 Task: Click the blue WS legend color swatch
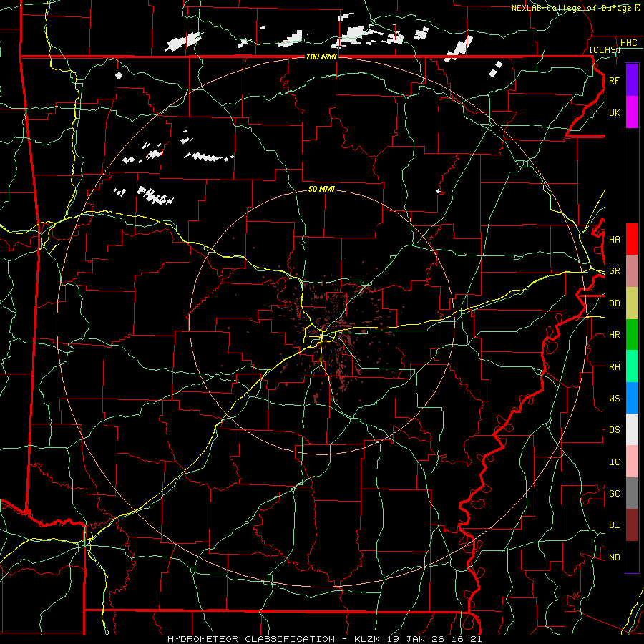click(632, 398)
